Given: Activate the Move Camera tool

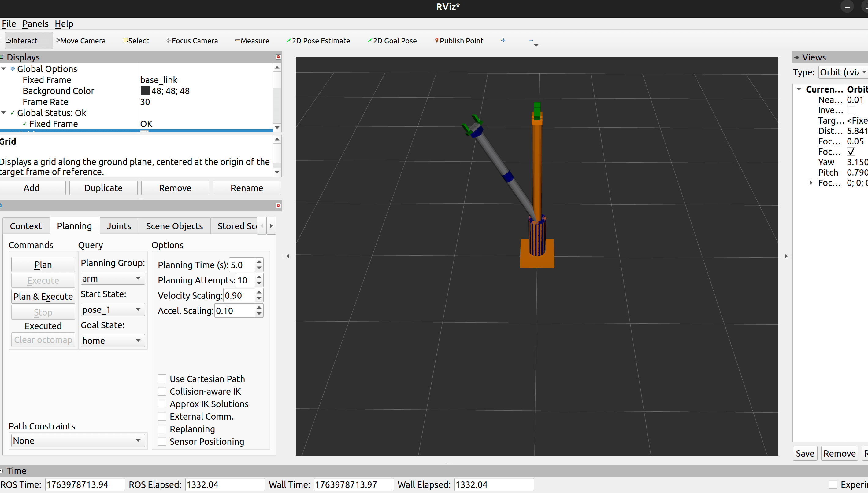Looking at the screenshot, I should coord(80,41).
